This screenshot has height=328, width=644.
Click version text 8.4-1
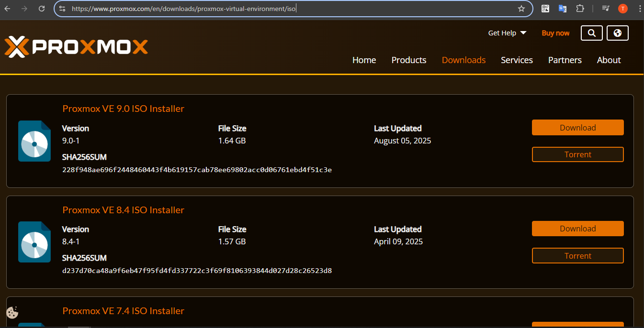[72, 241]
